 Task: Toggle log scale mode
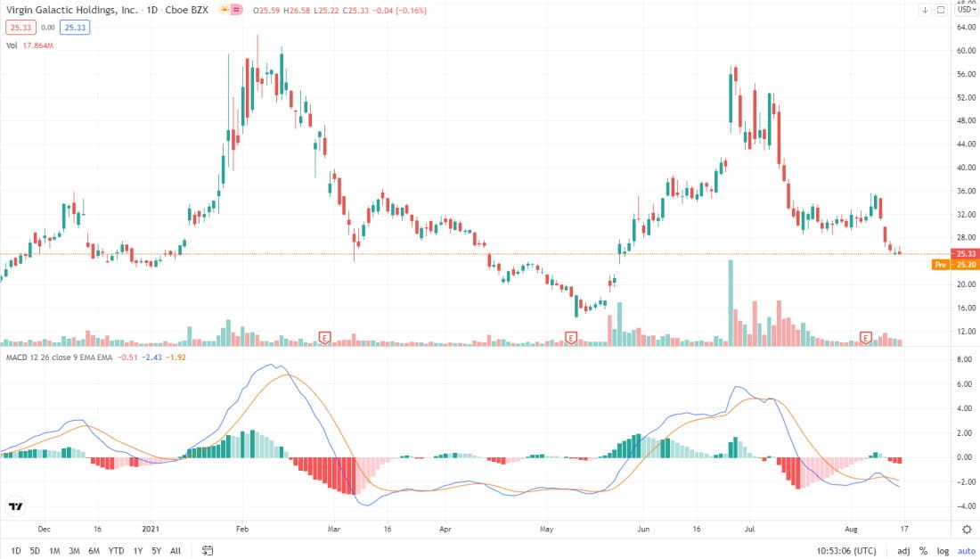943,551
